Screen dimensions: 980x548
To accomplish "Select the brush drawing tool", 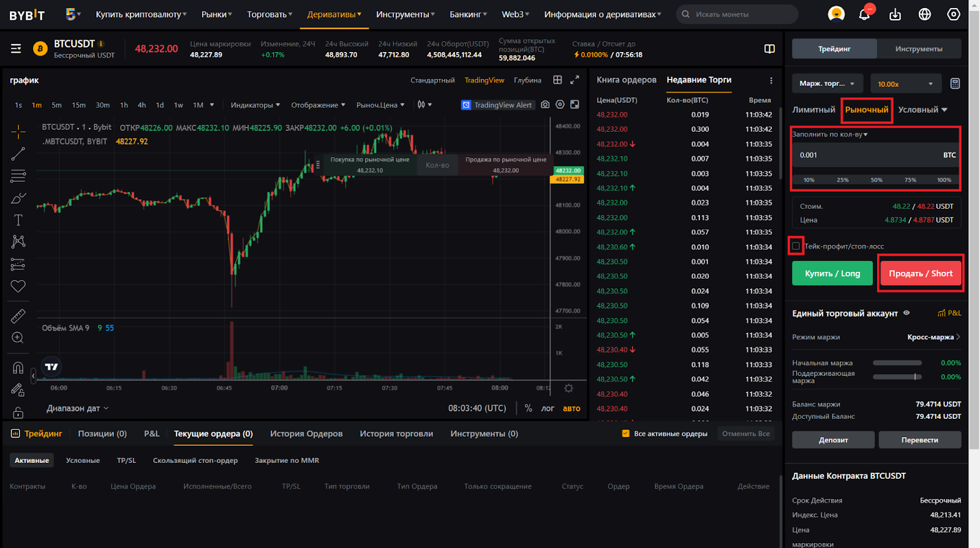I will [x=18, y=198].
